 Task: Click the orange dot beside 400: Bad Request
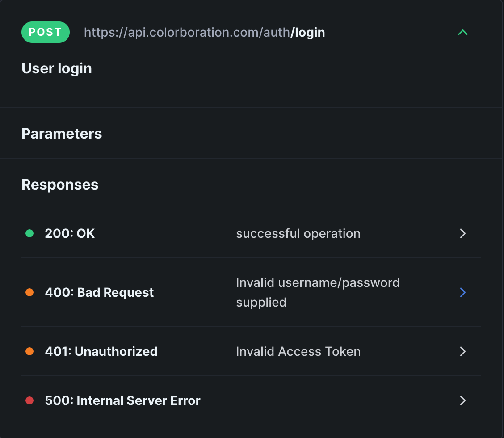(x=29, y=292)
